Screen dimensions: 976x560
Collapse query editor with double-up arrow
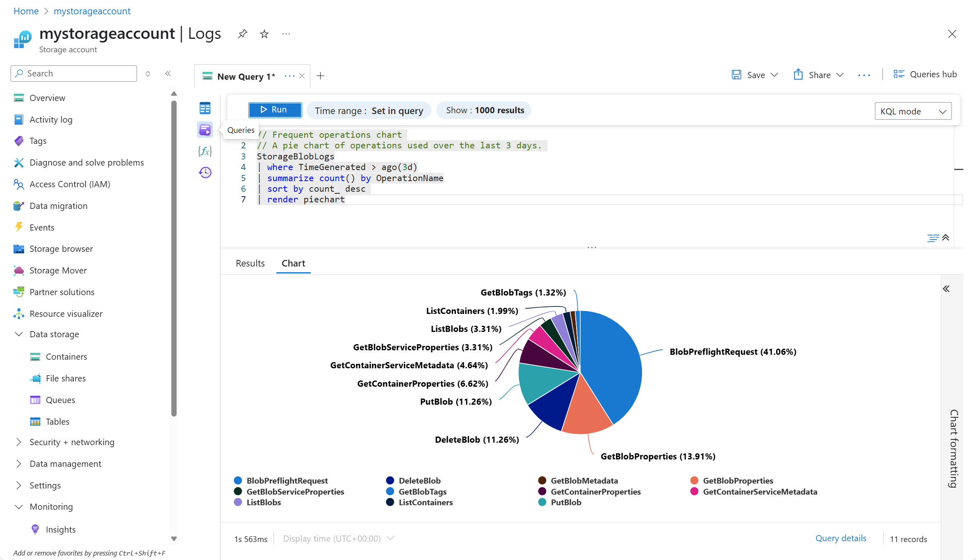point(945,237)
